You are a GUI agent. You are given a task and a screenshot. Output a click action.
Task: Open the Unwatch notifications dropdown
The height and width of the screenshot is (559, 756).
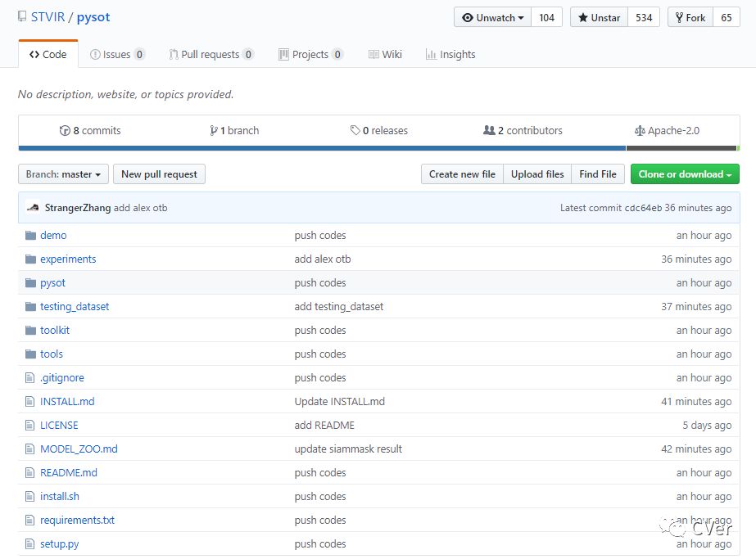pyautogui.click(x=492, y=17)
